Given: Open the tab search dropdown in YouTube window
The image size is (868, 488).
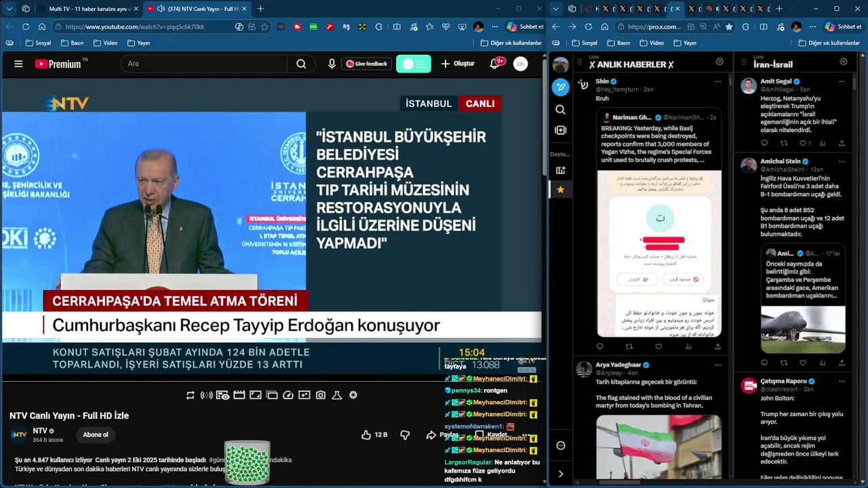Looking at the screenshot, I should pyautogui.click(x=9, y=9).
